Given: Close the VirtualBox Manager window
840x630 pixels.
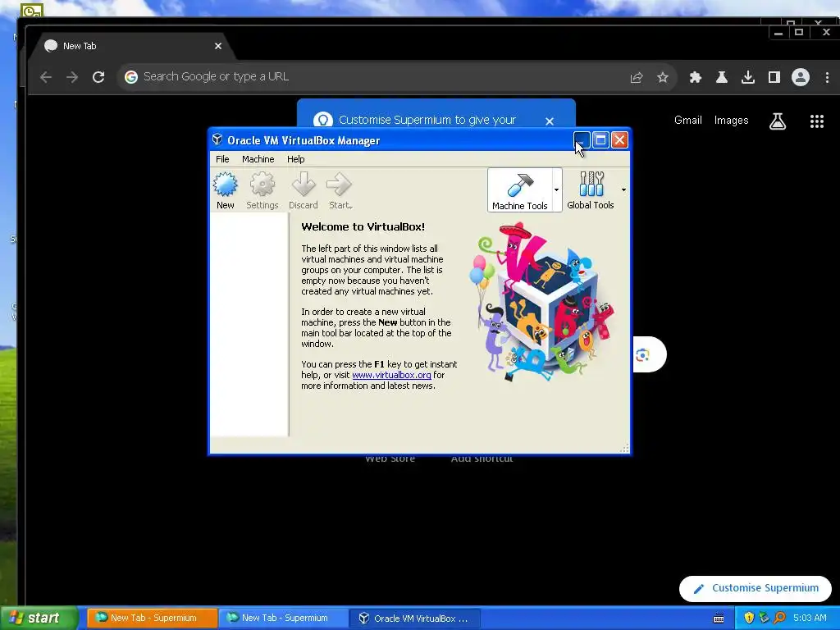Looking at the screenshot, I should tap(619, 140).
